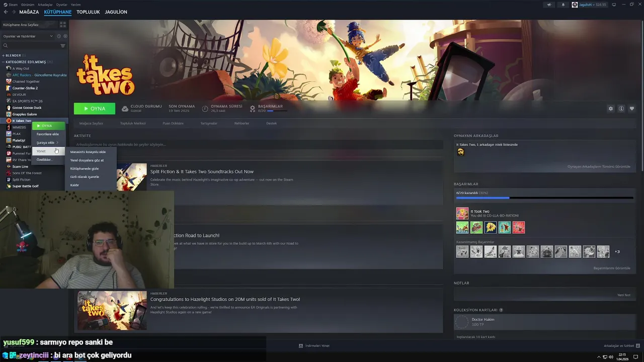
Task: Show hidden Windows tray icons chevron
Action: (600, 357)
